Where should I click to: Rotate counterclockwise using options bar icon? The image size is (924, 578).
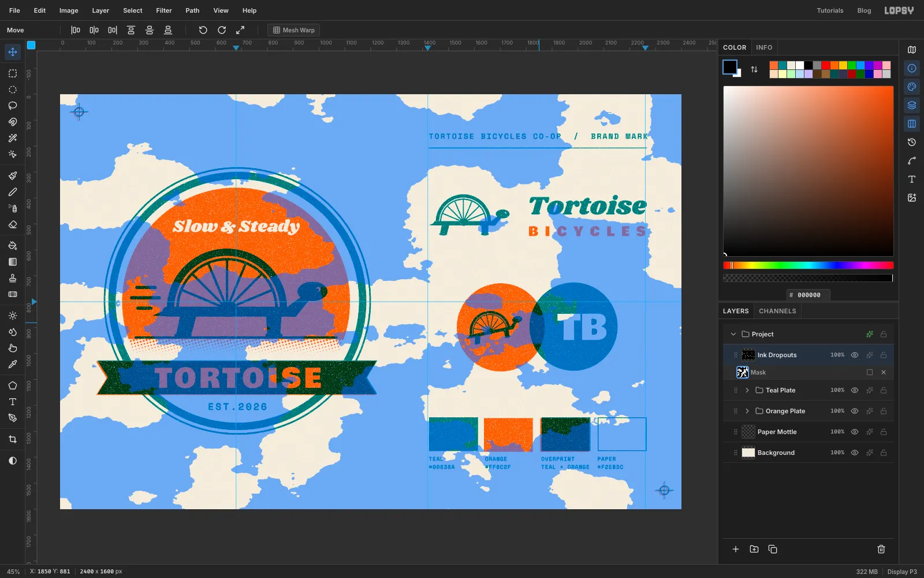tap(203, 30)
